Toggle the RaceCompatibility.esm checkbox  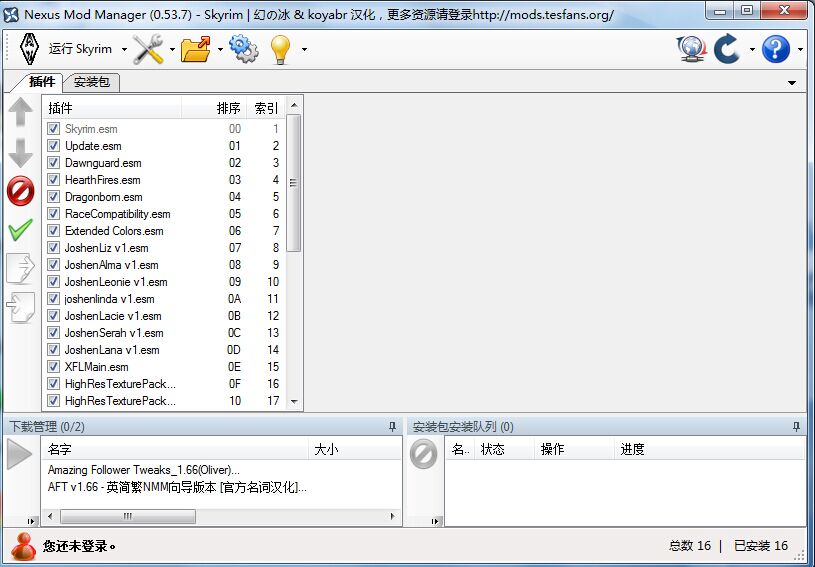[x=53, y=214]
